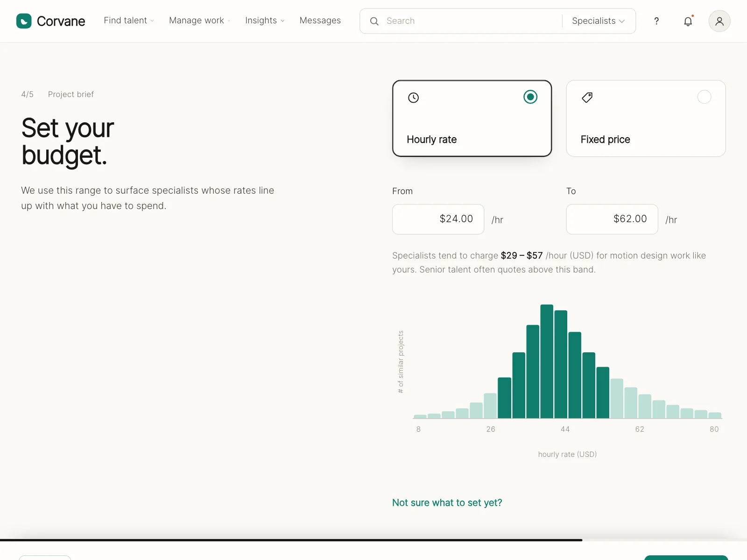Viewport: 747px width, 560px height.
Task: Click the From rate field showing $24.00
Action: (438, 219)
